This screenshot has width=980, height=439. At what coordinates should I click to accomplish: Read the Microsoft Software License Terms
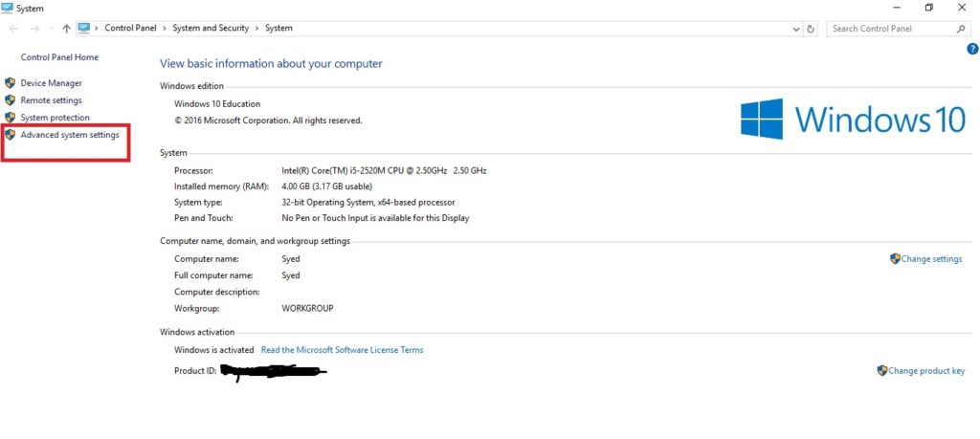[342, 350]
